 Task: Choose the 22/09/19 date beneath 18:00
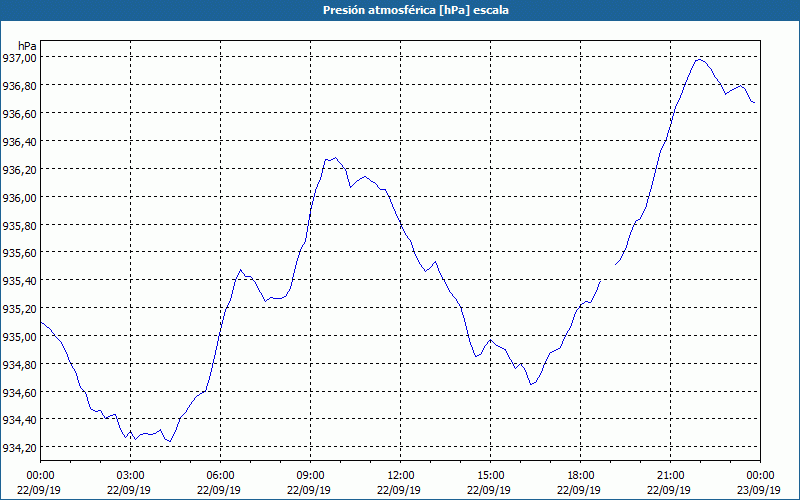(x=579, y=490)
